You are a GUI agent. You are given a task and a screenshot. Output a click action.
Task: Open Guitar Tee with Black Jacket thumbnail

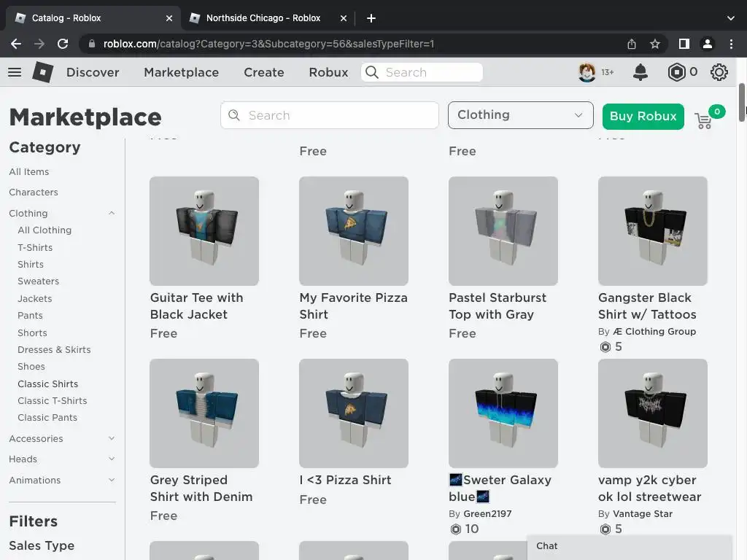(x=204, y=231)
